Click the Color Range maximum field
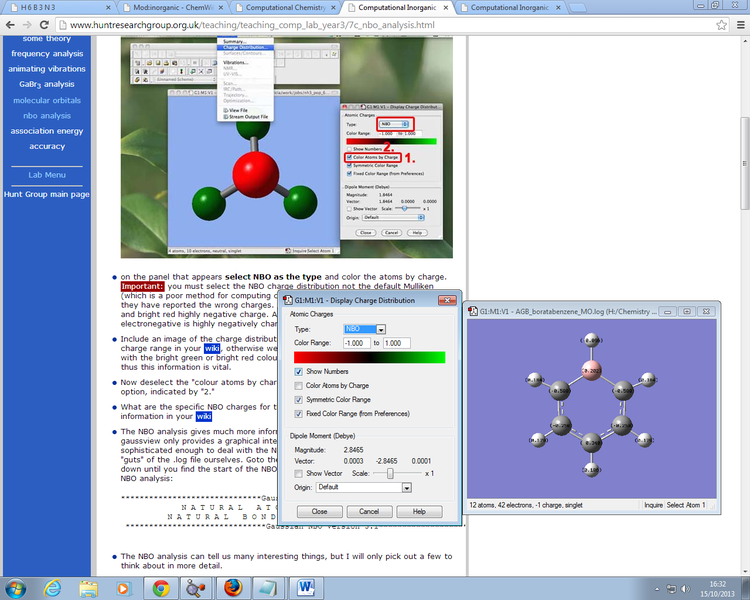This screenshot has width=750, height=600. click(x=397, y=343)
